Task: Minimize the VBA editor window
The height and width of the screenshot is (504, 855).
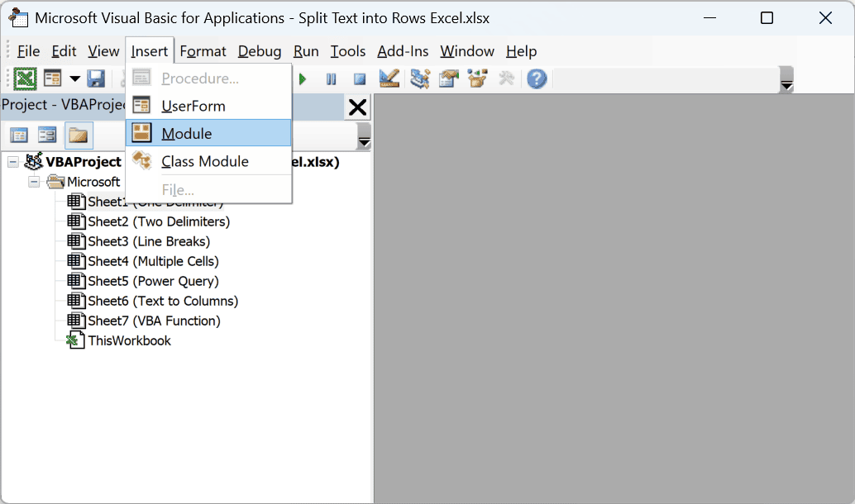Action: coord(710,18)
